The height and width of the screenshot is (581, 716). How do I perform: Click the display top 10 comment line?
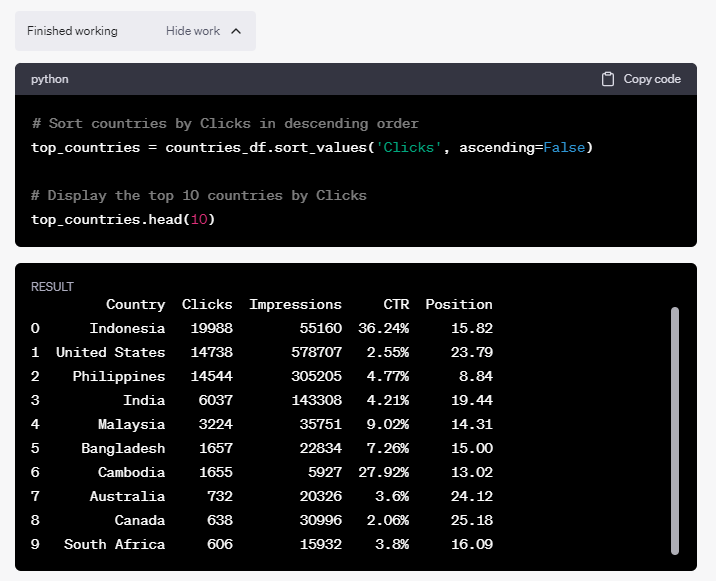pos(199,195)
